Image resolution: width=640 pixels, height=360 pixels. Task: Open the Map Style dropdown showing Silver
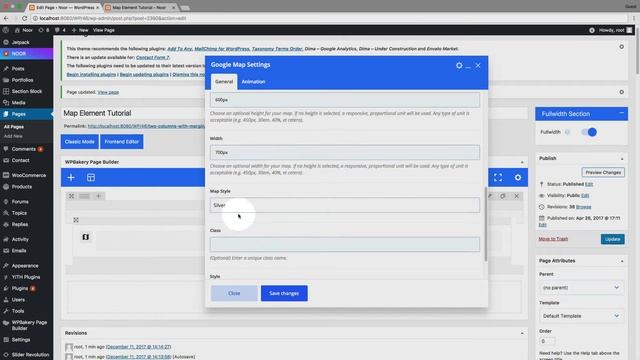click(x=344, y=205)
